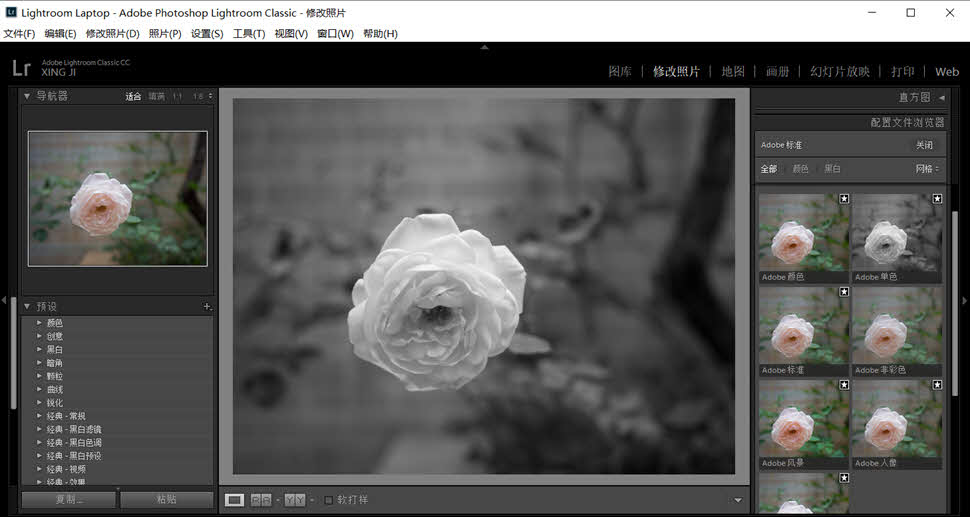Collapse the 预设 panel triangle
Screen dimensions: 970x517
(x=27, y=306)
